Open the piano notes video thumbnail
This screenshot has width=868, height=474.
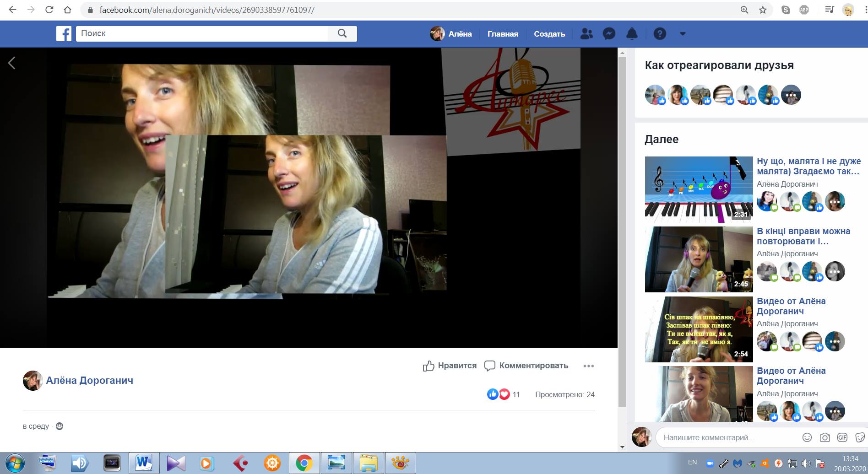[699, 189]
